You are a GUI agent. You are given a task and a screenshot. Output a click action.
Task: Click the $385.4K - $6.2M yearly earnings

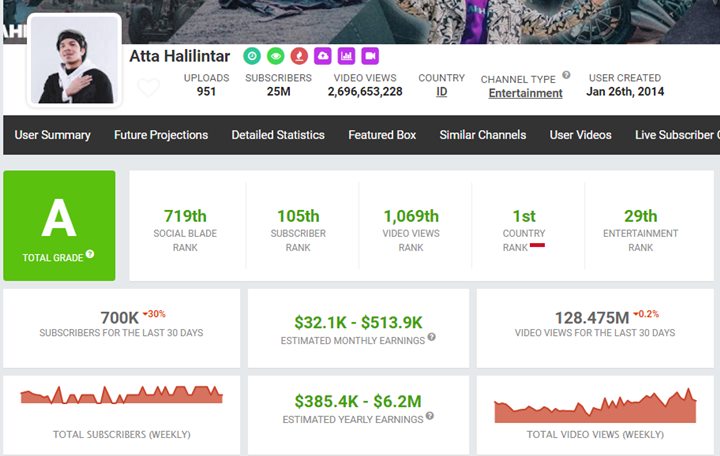[358, 401]
